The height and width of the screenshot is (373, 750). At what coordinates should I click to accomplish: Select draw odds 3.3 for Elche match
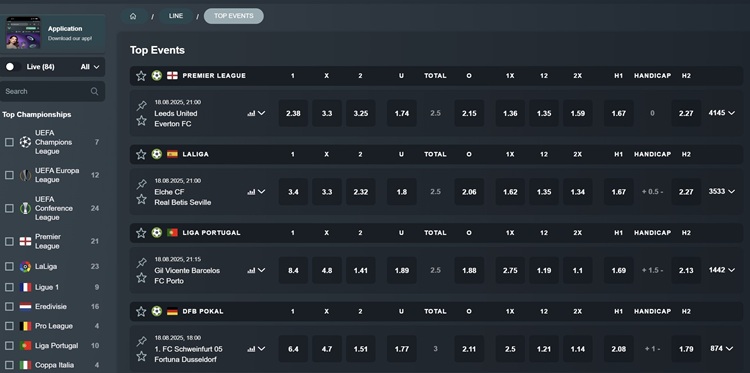[327, 192]
